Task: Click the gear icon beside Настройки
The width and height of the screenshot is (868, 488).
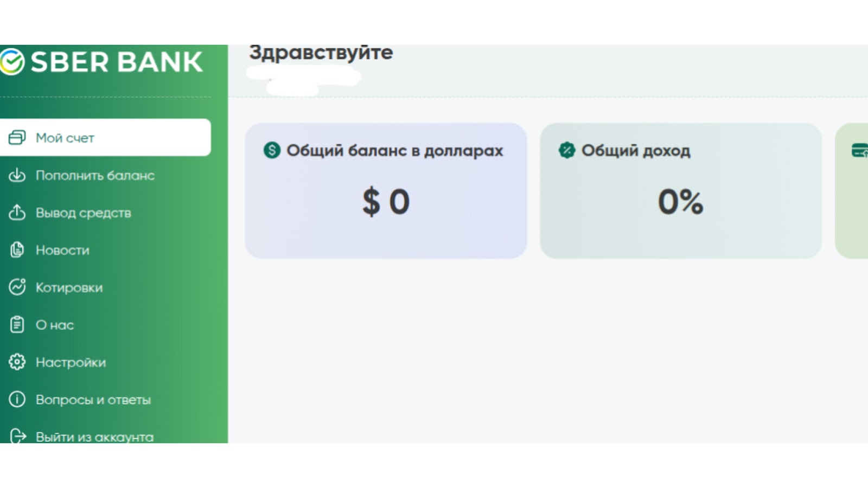Action: point(17,362)
